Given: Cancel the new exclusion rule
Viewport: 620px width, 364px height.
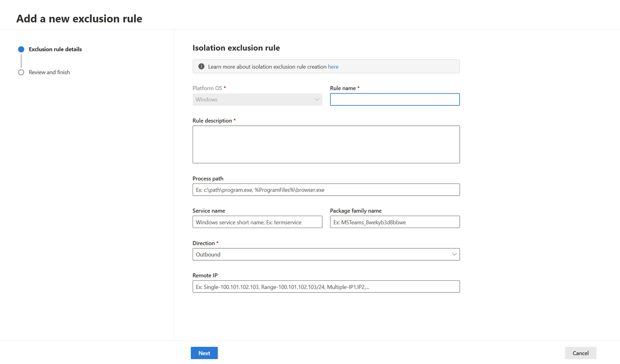Looking at the screenshot, I should tap(580, 353).
